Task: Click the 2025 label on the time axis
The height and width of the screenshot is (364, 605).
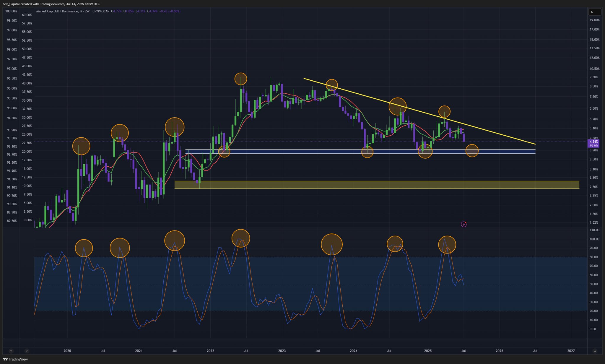Action: point(428,351)
